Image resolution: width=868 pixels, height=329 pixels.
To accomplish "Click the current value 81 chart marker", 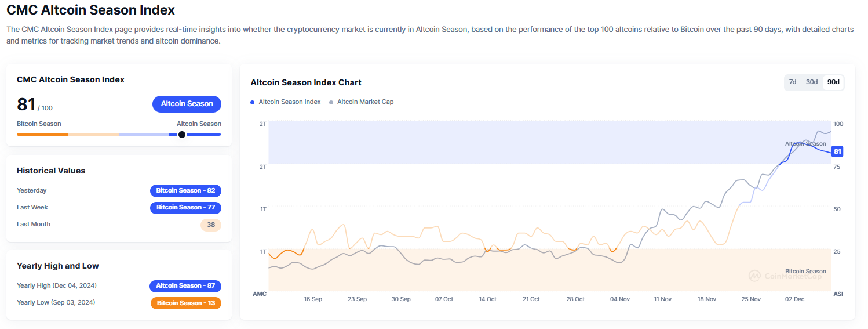I will click(x=837, y=152).
